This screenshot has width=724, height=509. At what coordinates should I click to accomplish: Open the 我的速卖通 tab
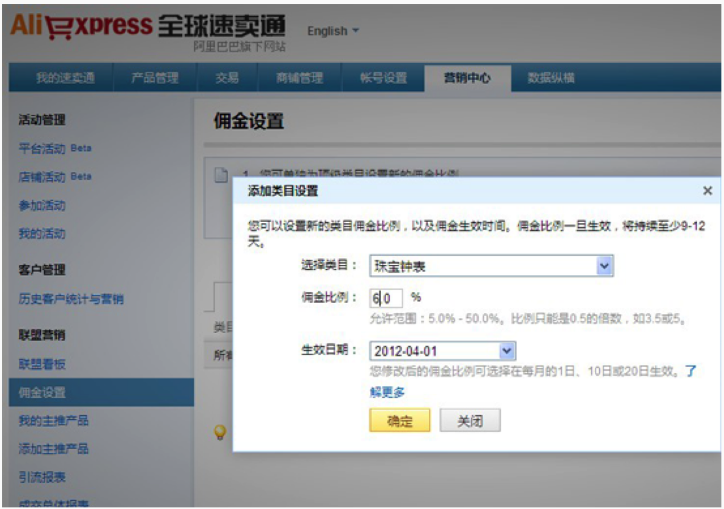(66, 78)
